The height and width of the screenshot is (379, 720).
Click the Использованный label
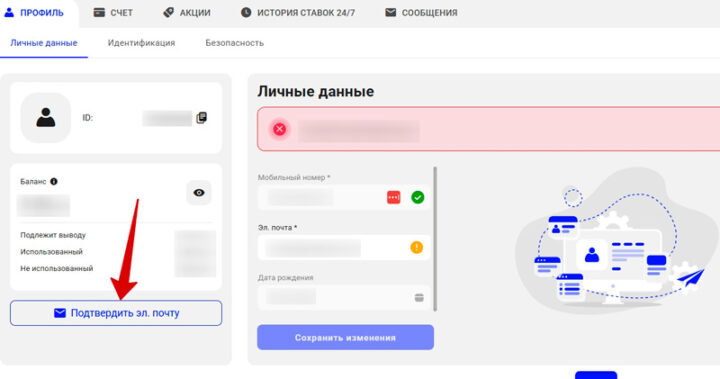(x=51, y=252)
